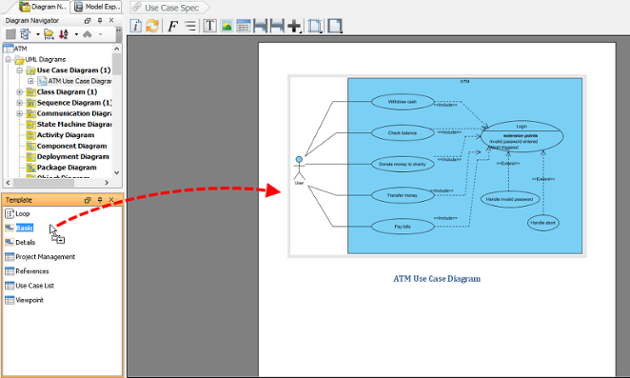Pin the Diagram Navigator panel

click(x=100, y=20)
